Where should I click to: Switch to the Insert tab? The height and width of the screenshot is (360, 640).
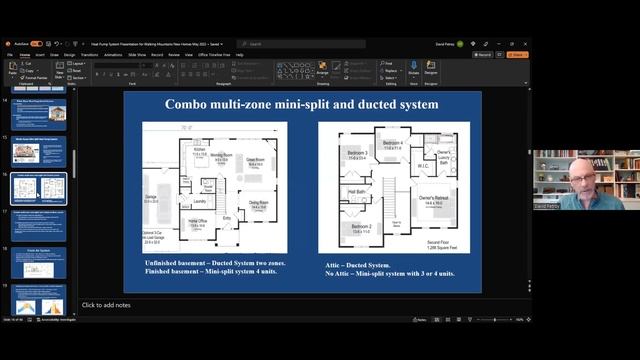[40, 55]
